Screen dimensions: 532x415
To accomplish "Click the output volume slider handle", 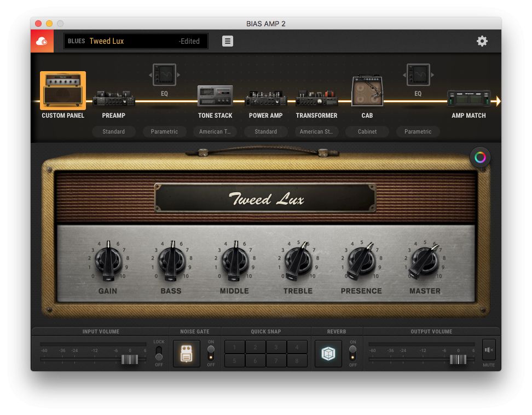I will tap(458, 359).
